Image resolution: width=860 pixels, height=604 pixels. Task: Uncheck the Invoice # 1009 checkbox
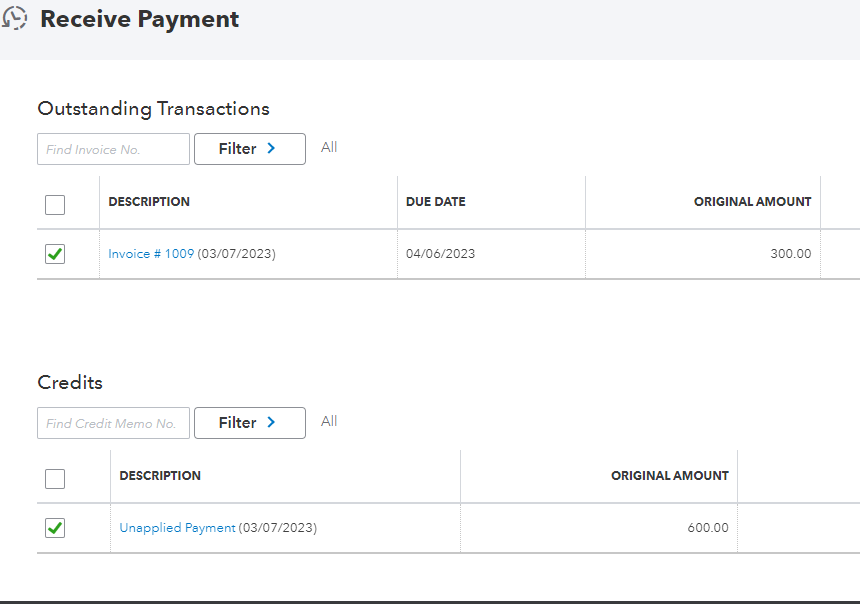coord(55,254)
